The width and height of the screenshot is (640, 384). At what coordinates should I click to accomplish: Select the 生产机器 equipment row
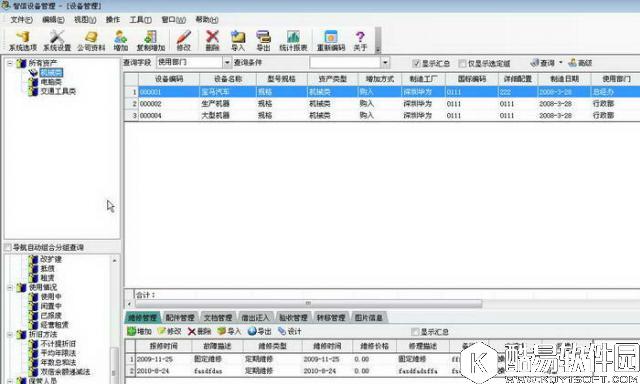point(382,104)
